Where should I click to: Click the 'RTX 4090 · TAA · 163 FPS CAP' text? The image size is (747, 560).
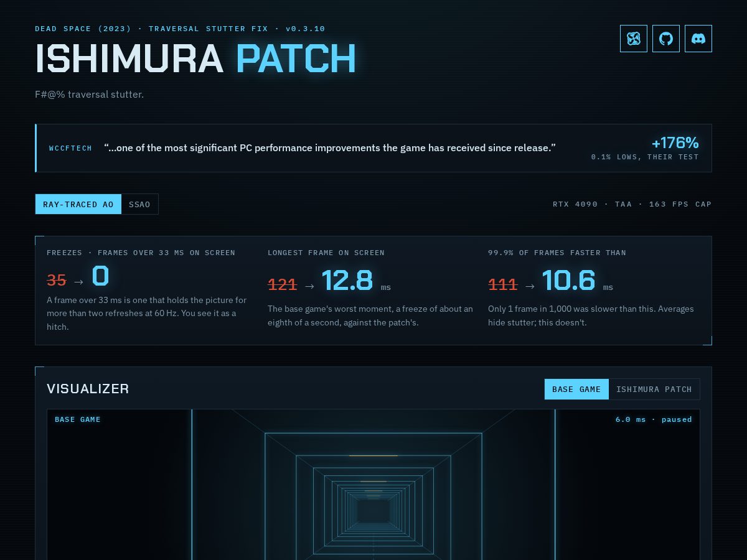point(632,204)
